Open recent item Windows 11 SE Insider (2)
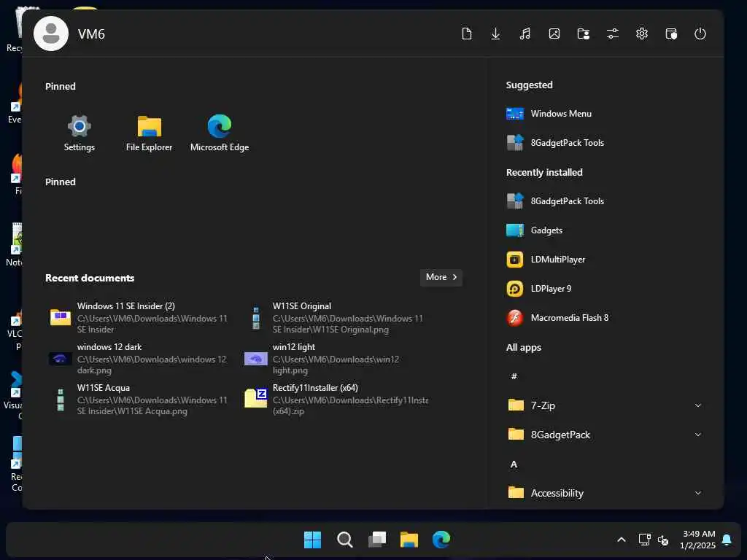Viewport: 747px width, 560px height. point(139,318)
